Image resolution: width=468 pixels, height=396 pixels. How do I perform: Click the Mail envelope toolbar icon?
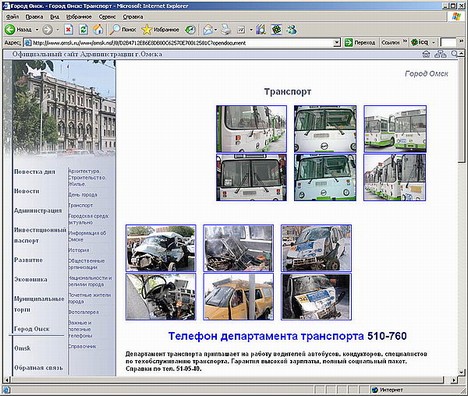coord(208,30)
